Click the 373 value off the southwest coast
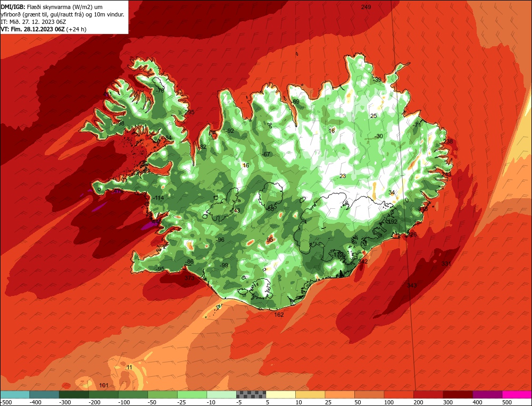 pyautogui.click(x=189, y=278)
